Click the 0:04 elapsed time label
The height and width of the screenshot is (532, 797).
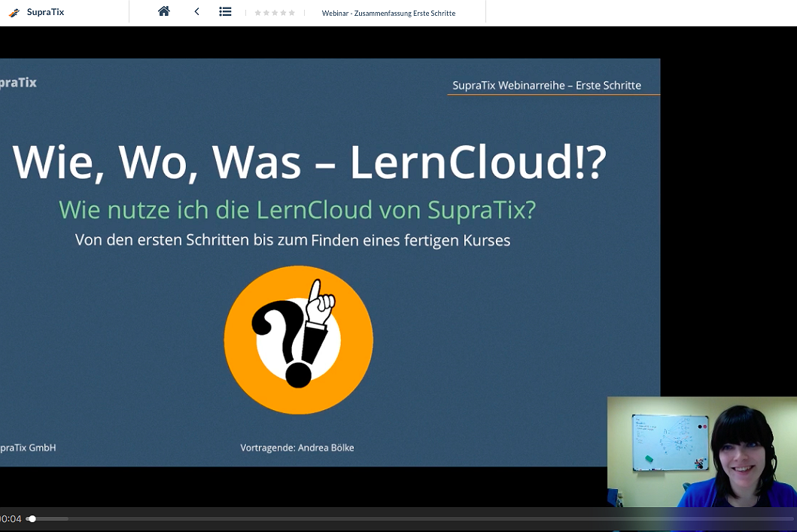coord(11,518)
